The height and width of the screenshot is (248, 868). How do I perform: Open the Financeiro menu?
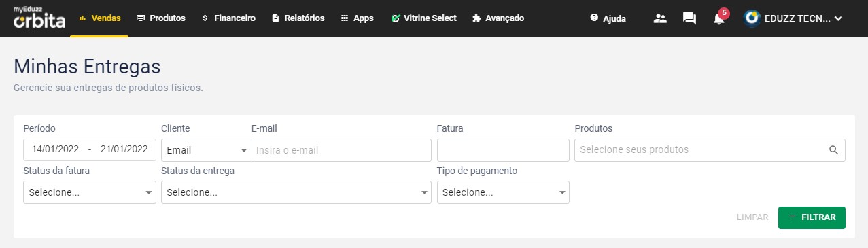coord(229,18)
